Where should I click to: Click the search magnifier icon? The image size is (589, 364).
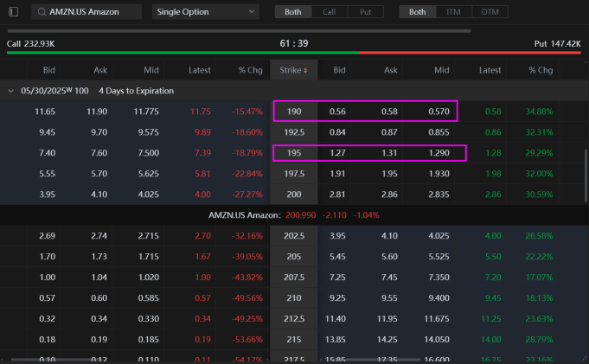point(42,11)
